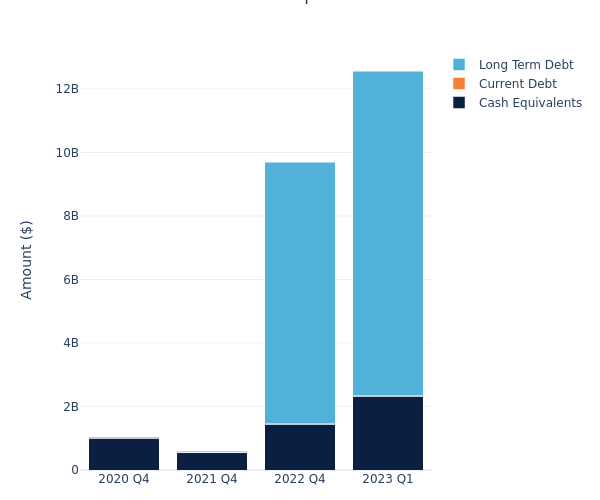
Task: Select the 2020 Q4 Cash Equivalents bar
Action: (124, 454)
